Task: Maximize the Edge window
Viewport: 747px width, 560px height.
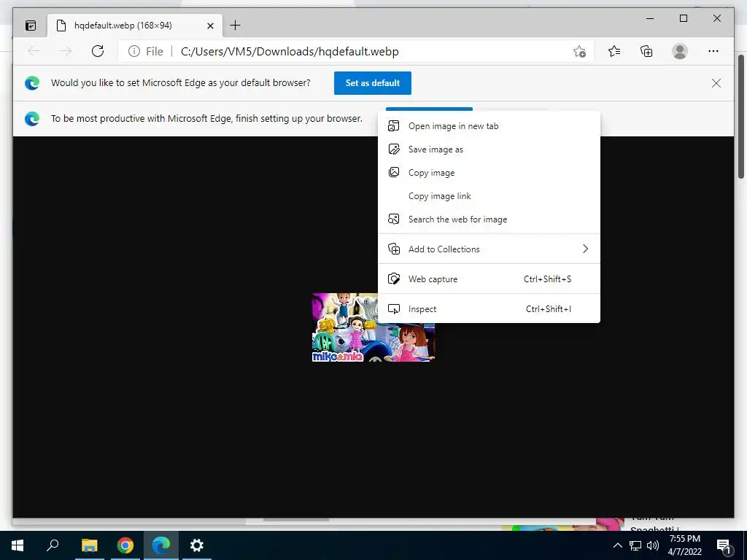Action: pyautogui.click(x=683, y=18)
